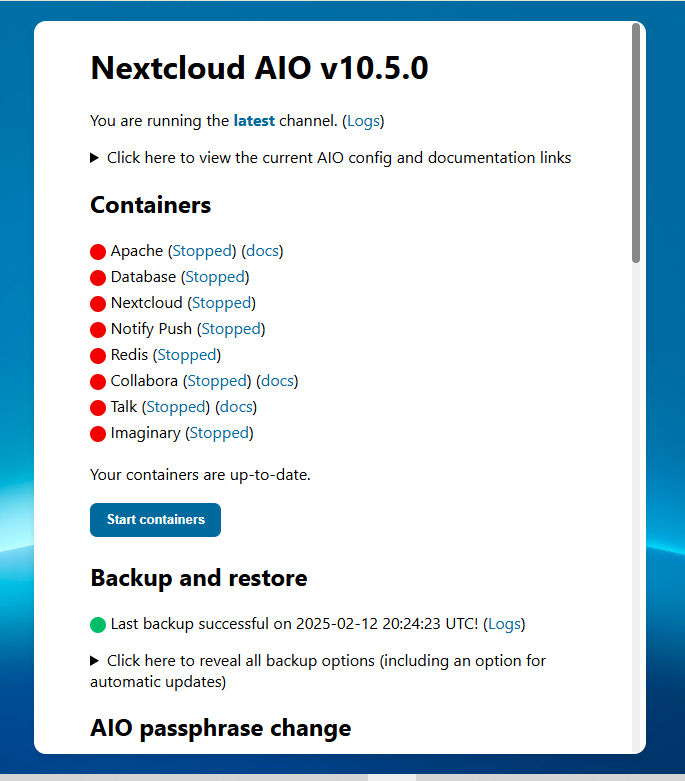The width and height of the screenshot is (685, 781).
Task: Click the vertical scrollbar thumb
Action: point(636,145)
